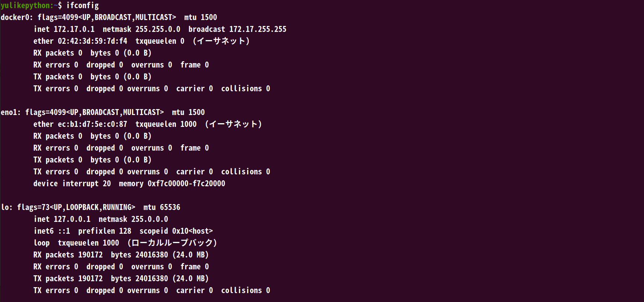Click the device interrupt 20 text
This screenshot has height=302, width=644.
72,184
